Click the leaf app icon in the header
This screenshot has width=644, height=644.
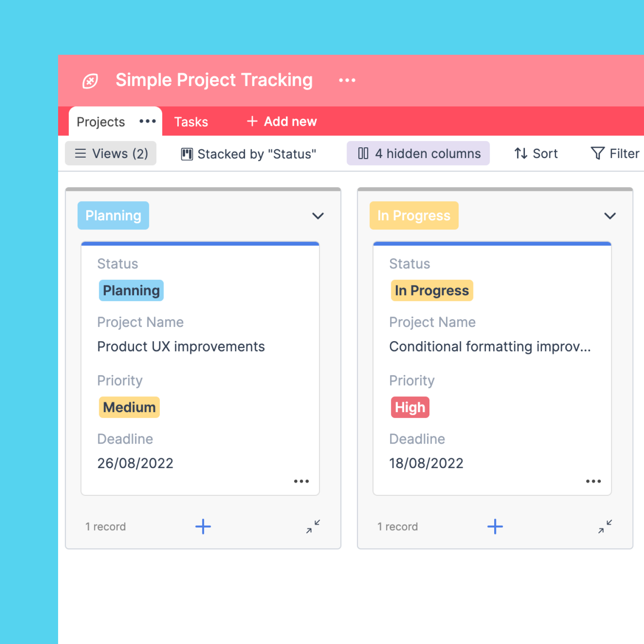coord(90,80)
